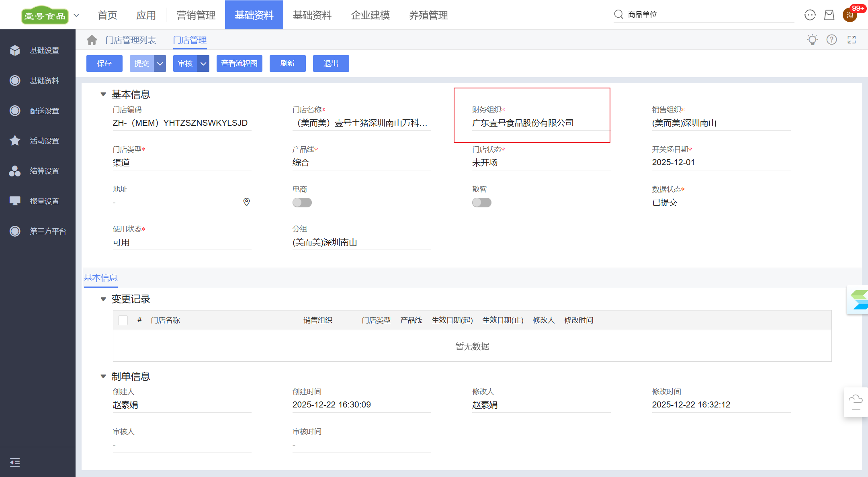Switch to the 门店管理列表 tab
The width and height of the screenshot is (868, 477).
pos(131,40)
